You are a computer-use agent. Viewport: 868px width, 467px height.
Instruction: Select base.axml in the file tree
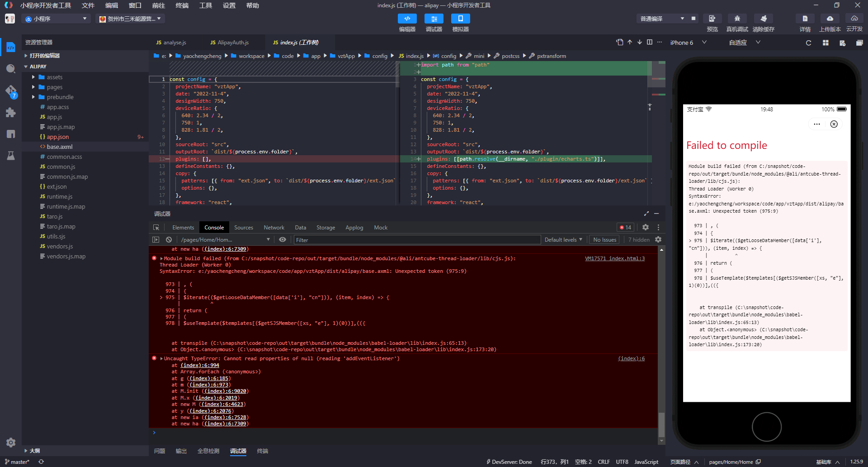(85, 147)
